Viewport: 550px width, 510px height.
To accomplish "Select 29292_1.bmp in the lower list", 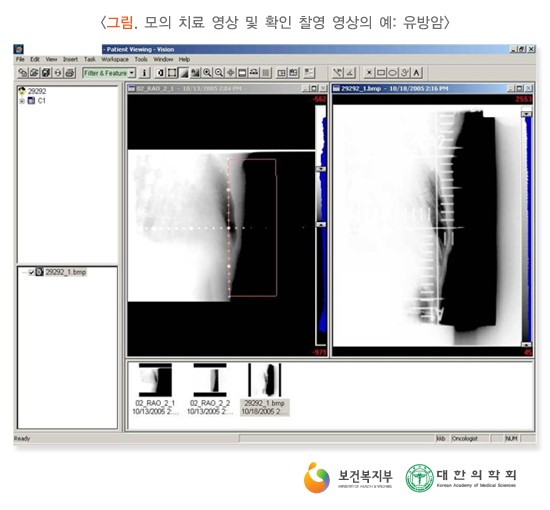I will click(x=66, y=272).
